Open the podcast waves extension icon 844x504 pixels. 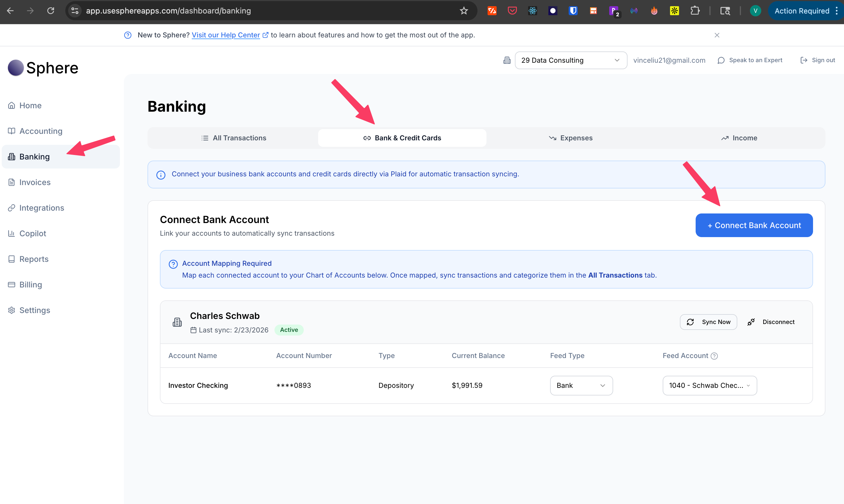634,11
